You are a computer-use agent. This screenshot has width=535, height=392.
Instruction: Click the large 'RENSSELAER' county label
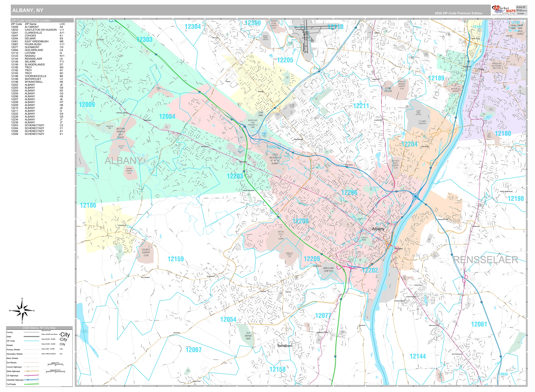pyautogui.click(x=486, y=260)
